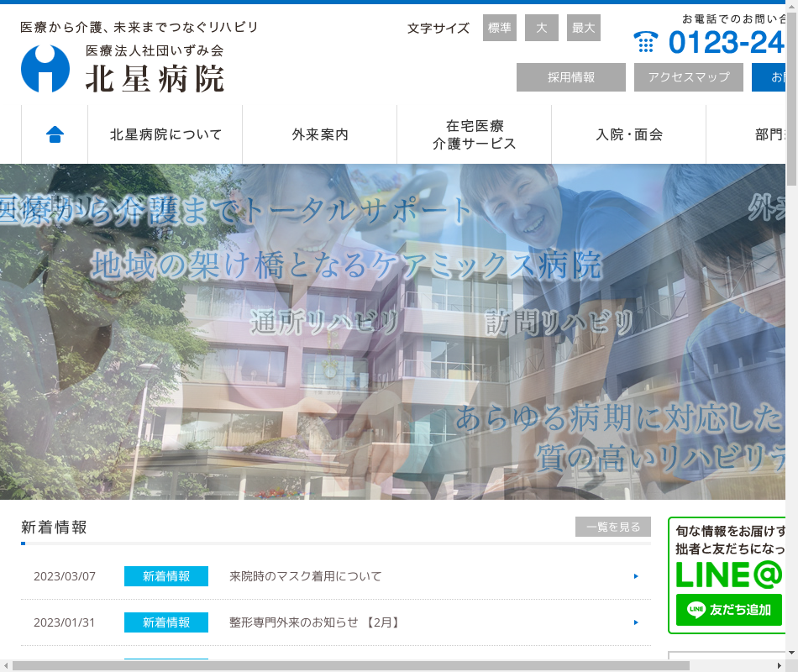Click the LINE@ logo in sidebar banner
The width and height of the screenshot is (798, 672).
[729, 574]
